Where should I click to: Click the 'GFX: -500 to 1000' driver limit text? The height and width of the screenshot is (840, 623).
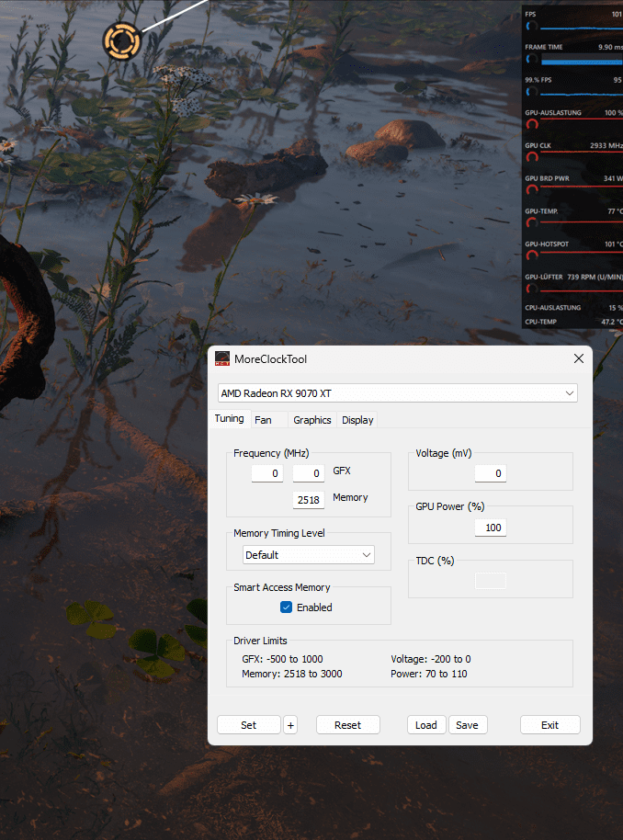click(282, 659)
